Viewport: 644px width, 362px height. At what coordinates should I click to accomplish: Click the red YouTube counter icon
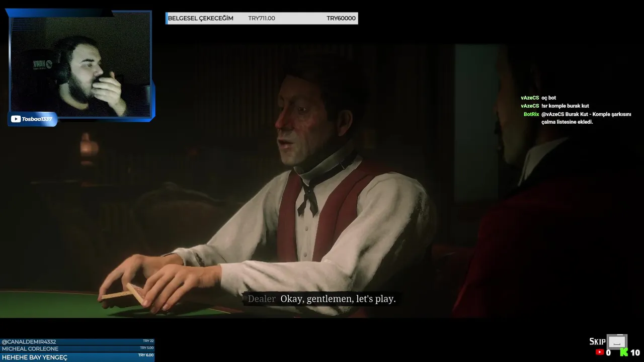(x=599, y=352)
